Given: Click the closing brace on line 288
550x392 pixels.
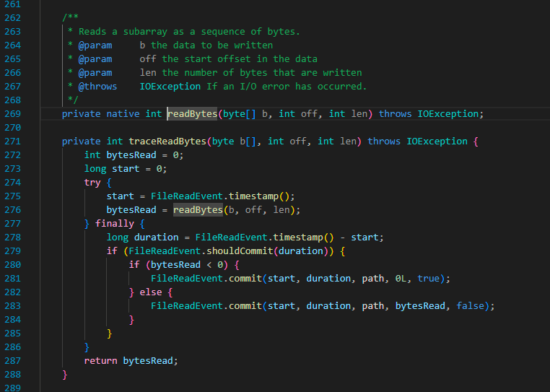Looking at the screenshot, I should click(x=64, y=375).
